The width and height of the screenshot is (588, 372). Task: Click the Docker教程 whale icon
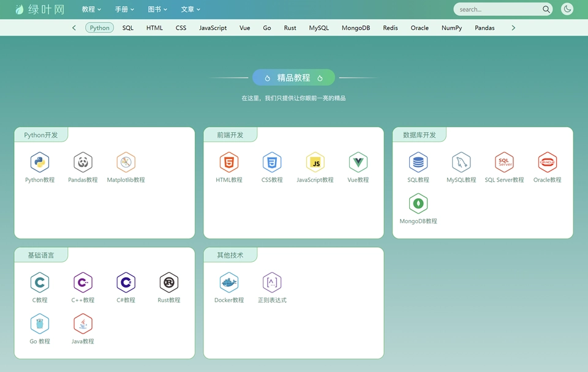click(228, 281)
